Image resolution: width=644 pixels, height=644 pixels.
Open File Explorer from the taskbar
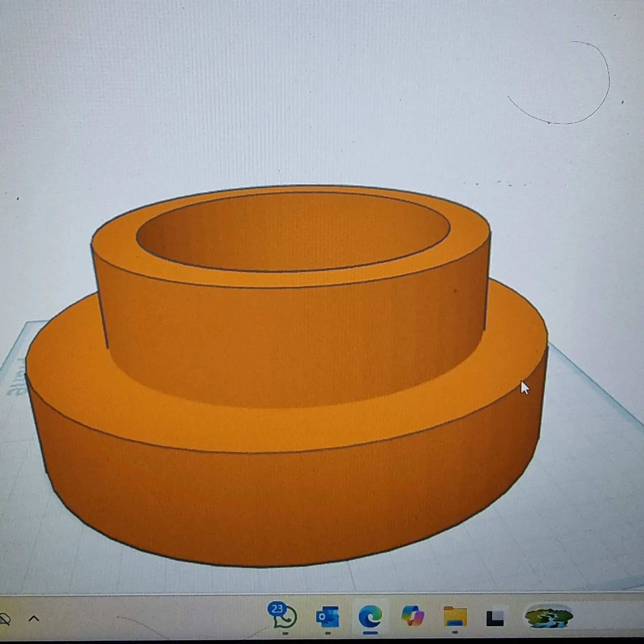455,616
